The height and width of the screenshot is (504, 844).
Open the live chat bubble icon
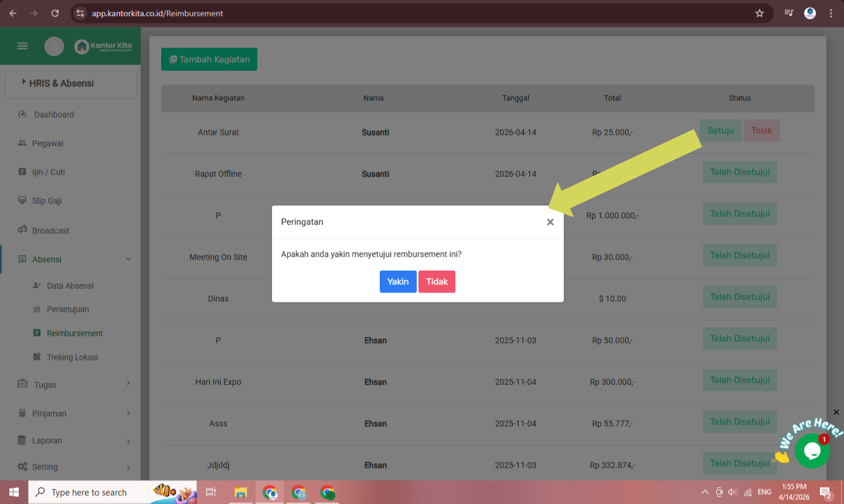coord(812,451)
